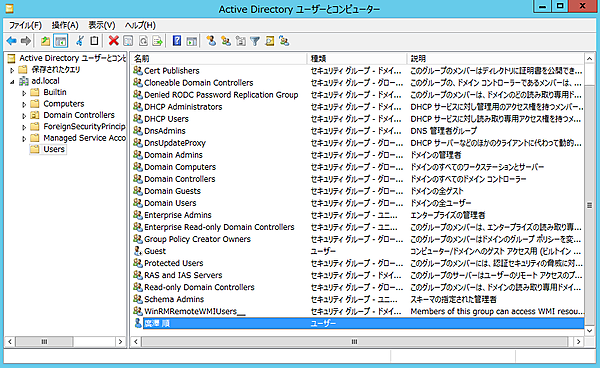This screenshot has height=368, width=600.
Task: Open Properties via toolbar icon
Action: click(x=128, y=41)
